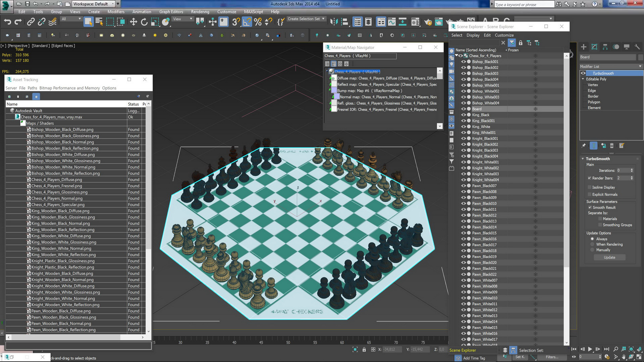Collapse the Chess_for_4_Players tree node

[x=457, y=56]
